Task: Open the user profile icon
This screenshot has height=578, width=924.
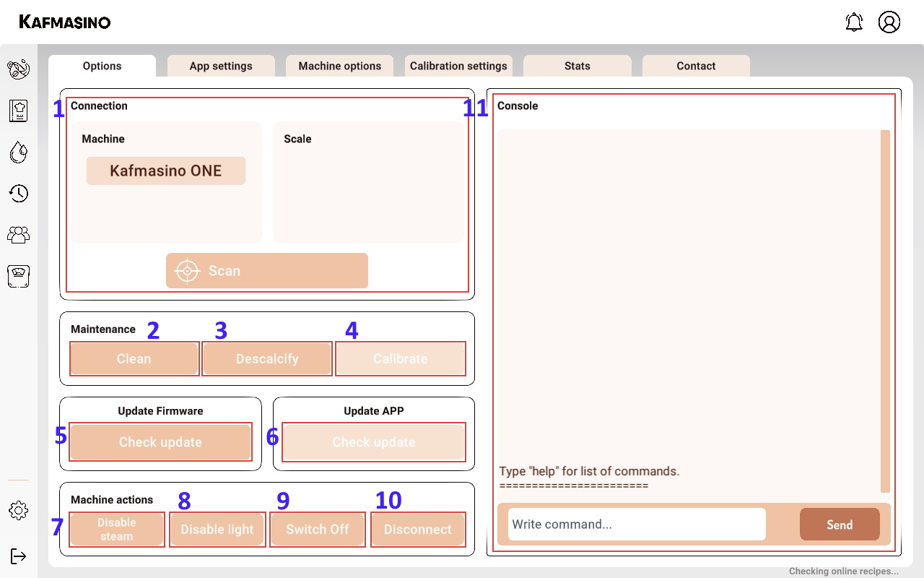Action: [889, 22]
